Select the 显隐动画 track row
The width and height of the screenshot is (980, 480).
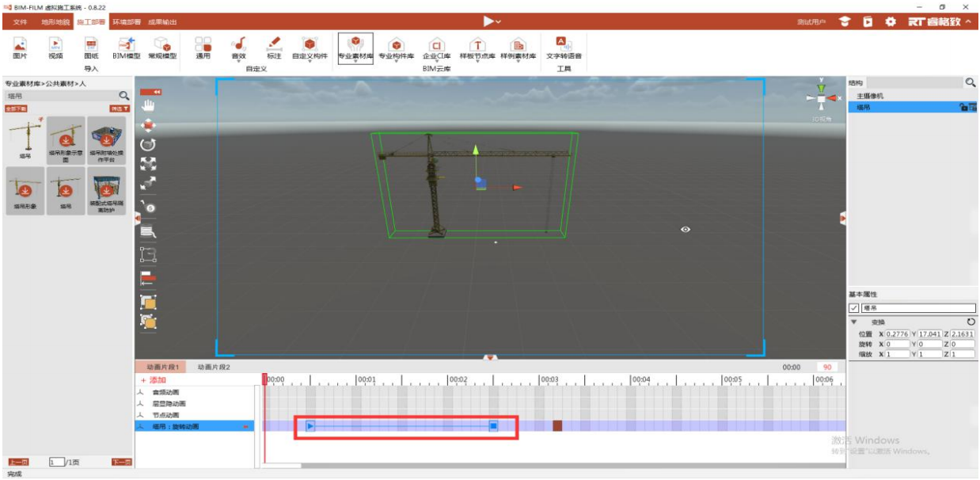(x=195, y=403)
